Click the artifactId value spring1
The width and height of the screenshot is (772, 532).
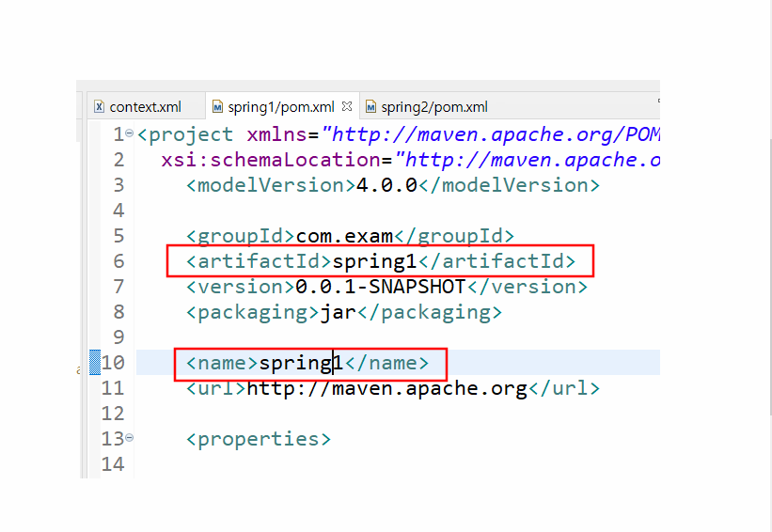(374, 261)
